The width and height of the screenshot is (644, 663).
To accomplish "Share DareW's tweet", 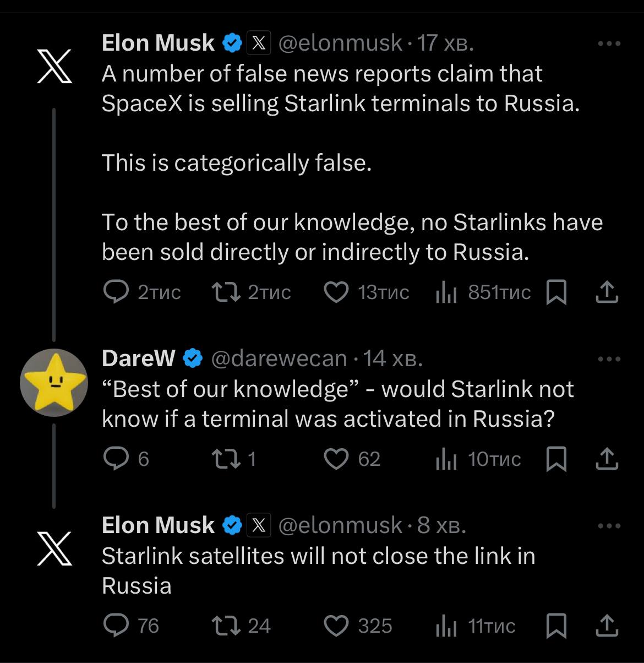I will click(607, 459).
